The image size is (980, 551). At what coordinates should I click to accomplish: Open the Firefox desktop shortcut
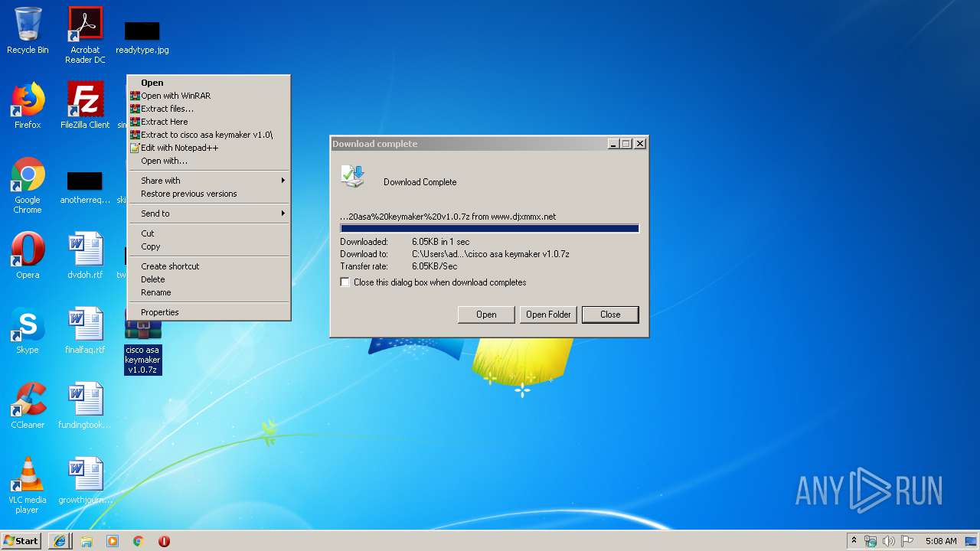28,106
